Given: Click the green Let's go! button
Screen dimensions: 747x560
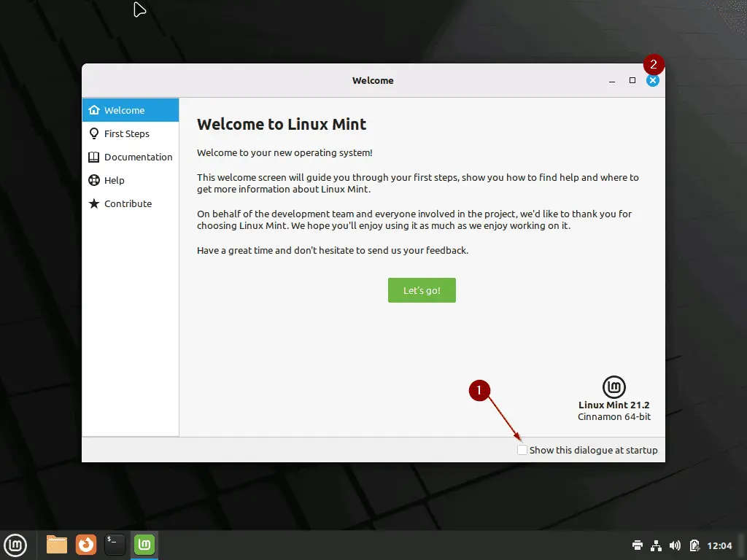Looking at the screenshot, I should pyautogui.click(x=422, y=290).
